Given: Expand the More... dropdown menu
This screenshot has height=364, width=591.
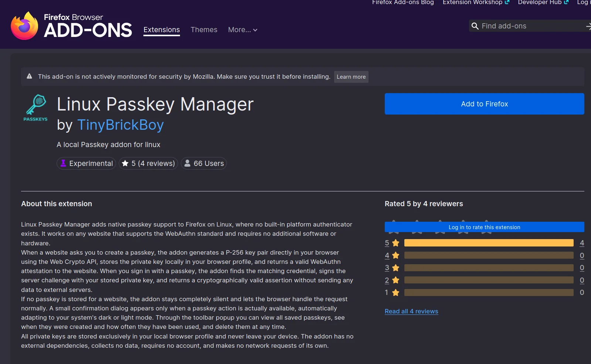Looking at the screenshot, I should coord(242,30).
